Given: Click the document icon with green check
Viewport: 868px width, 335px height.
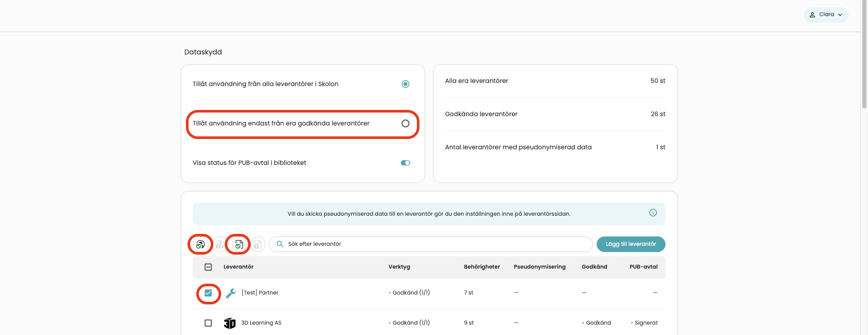Looking at the screenshot, I should (239, 244).
